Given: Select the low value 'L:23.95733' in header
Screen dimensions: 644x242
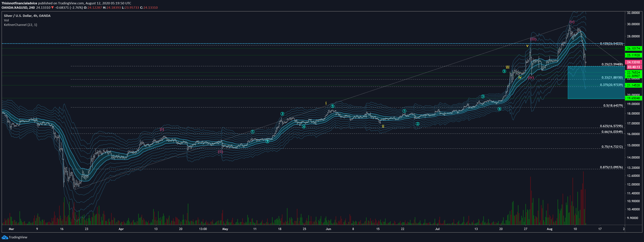Looking at the screenshot, I should (130, 8).
